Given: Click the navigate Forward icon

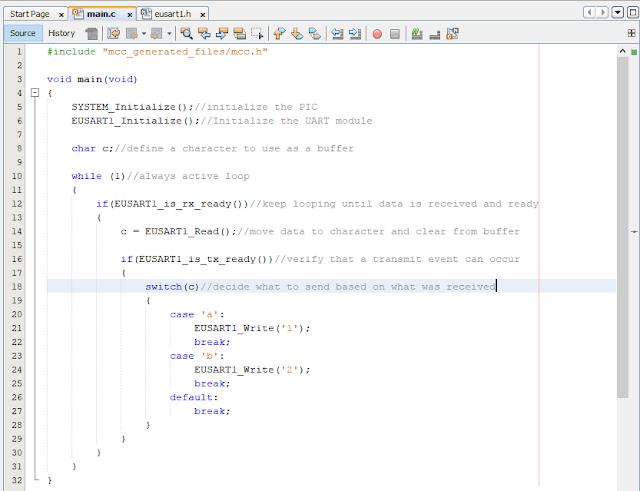Looking at the screenshot, I should pyautogui.click(x=156, y=33).
